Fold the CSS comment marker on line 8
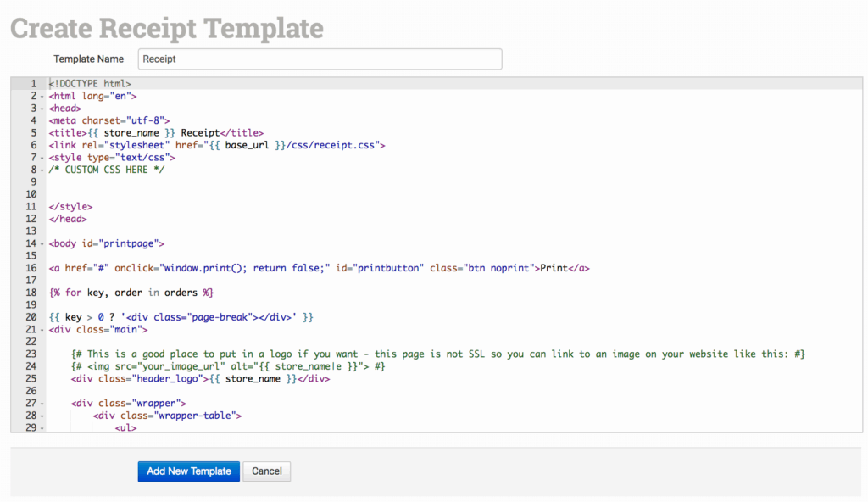The height and width of the screenshot is (502, 868). coord(42,170)
